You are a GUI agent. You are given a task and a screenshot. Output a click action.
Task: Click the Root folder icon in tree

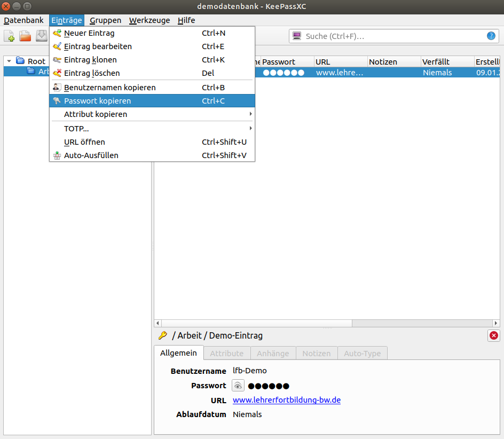(20, 61)
